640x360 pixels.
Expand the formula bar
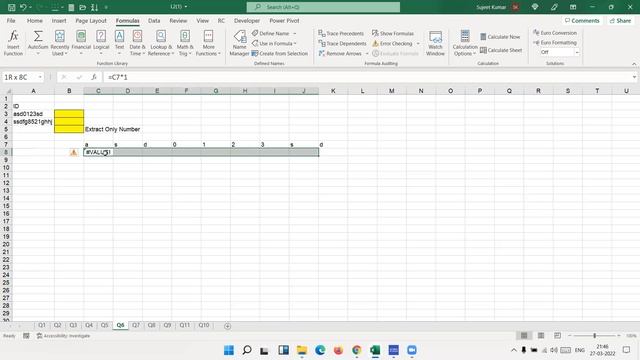click(x=634, y=77)
